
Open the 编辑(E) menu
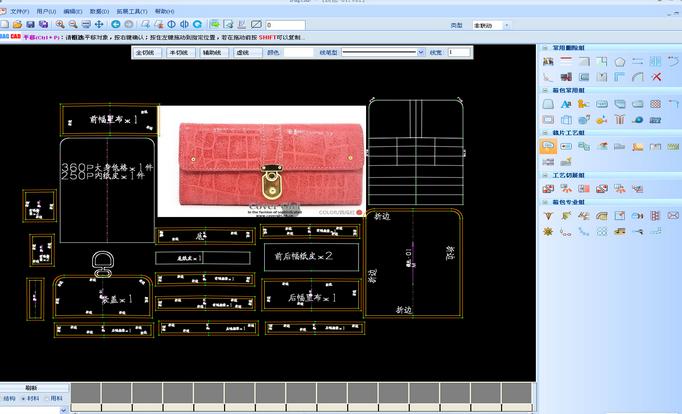coord(73,11)
